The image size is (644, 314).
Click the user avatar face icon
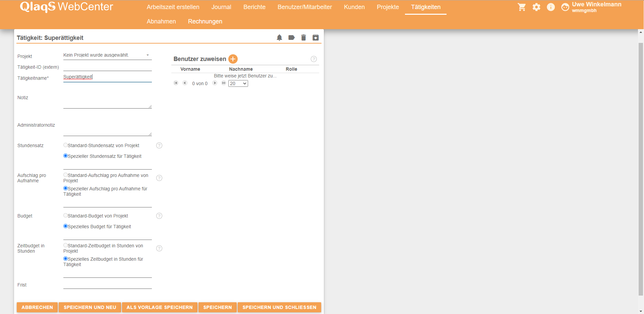pyautogui.click(x=565, y=7)
